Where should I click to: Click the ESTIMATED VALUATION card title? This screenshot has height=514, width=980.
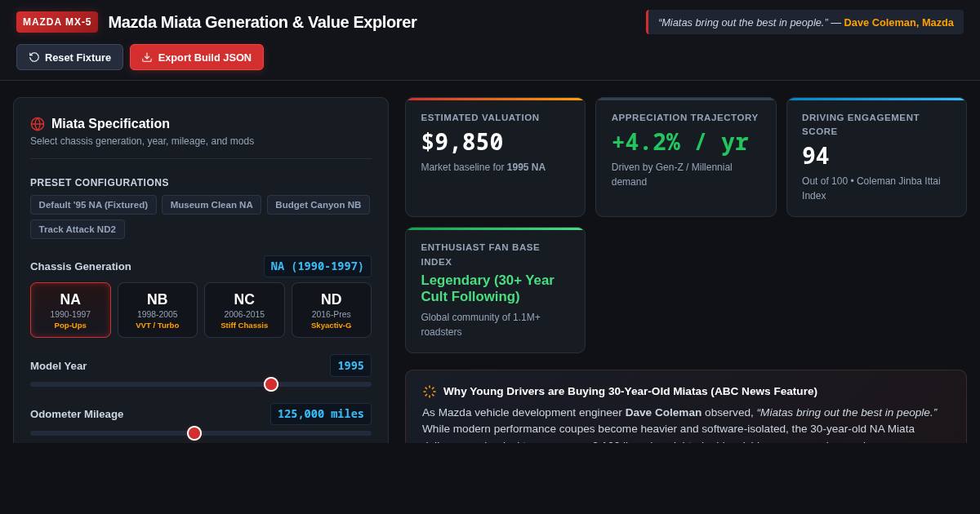click(480, 117)
